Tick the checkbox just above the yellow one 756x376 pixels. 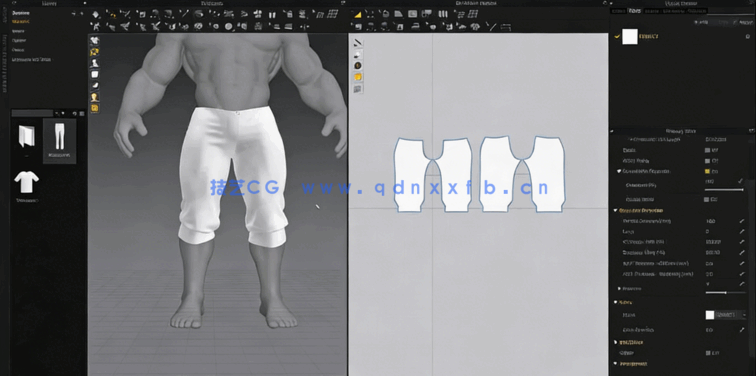pyautogui.click(x=707, y=161)
